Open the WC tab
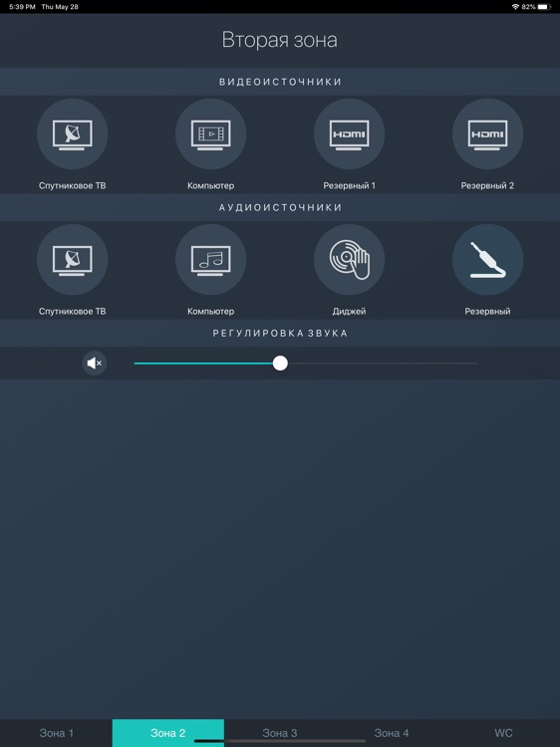 pyautogui.click(x=504, y=733)
